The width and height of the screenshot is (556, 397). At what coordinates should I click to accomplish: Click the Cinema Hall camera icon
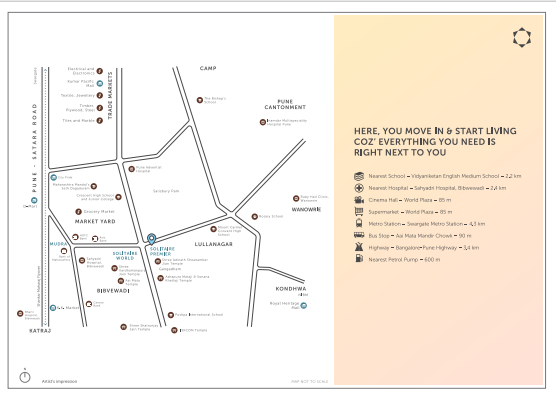click(359, 200)
